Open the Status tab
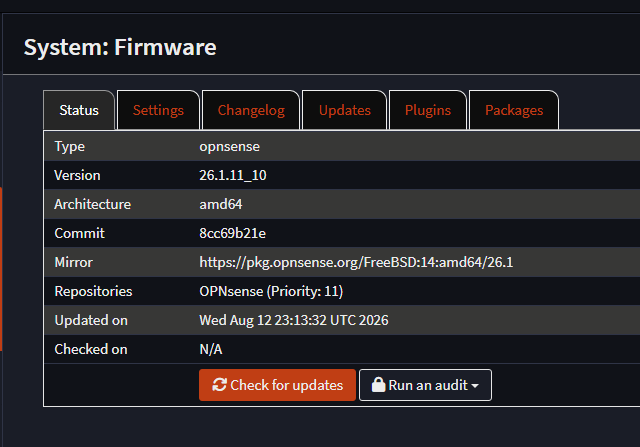This screenshot has height=447, width=640. pos(79,110)
